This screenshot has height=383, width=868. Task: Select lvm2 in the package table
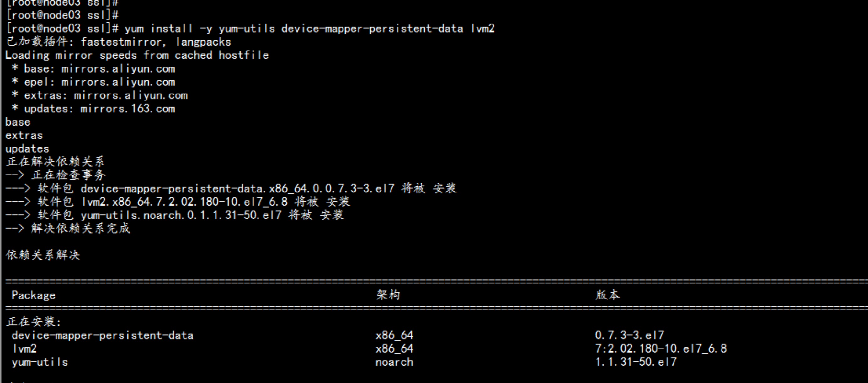click(24, 348)
